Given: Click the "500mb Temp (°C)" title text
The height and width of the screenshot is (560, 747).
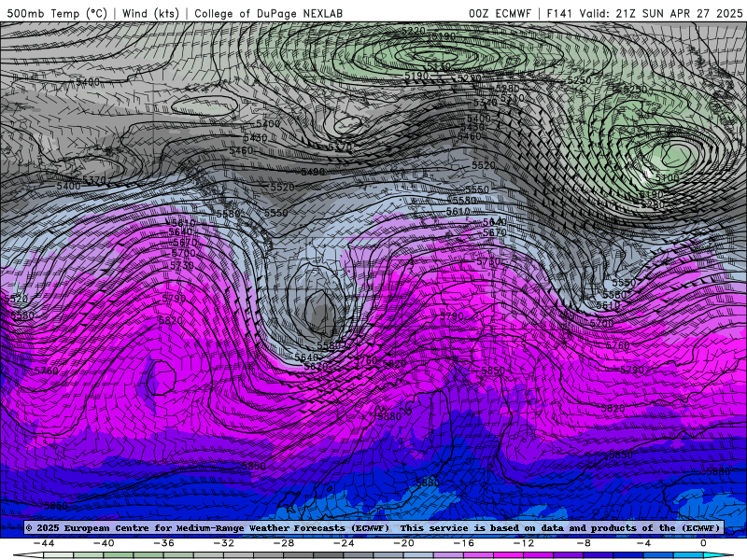Looking at the screenshot, I should pyautogui.click(x=57, y=13).
